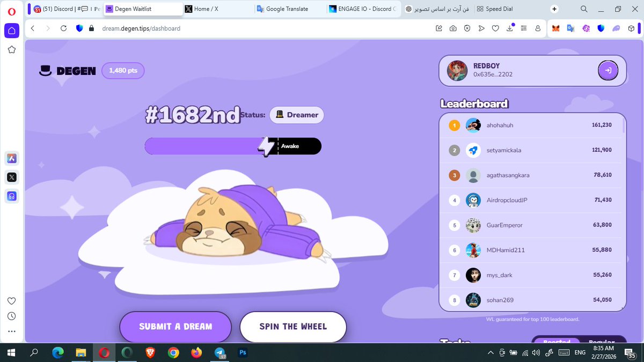The image size is (644, 362).
Task: Click the address bar URL dream.degen.tips/dashboard
Action: [141, 28]
